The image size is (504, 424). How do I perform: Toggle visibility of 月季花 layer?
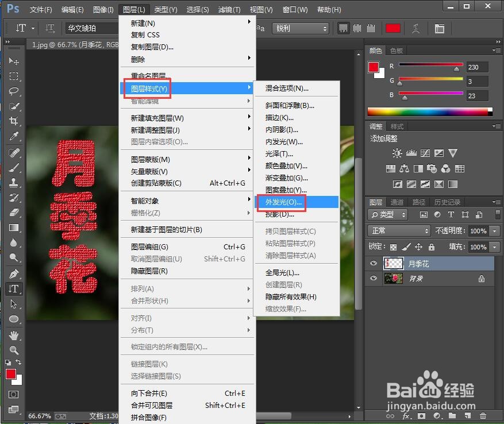click(x=373, y=263)
